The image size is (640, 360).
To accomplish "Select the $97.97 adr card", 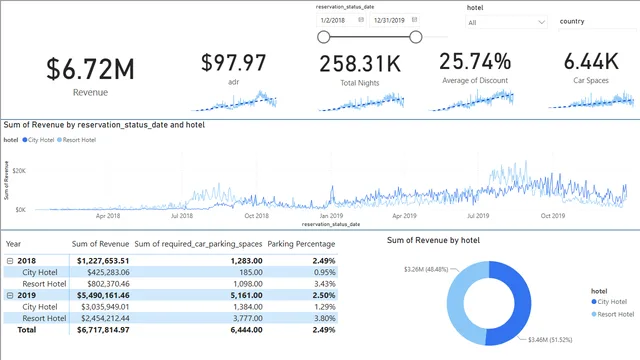I will click(x=233, y=69).
